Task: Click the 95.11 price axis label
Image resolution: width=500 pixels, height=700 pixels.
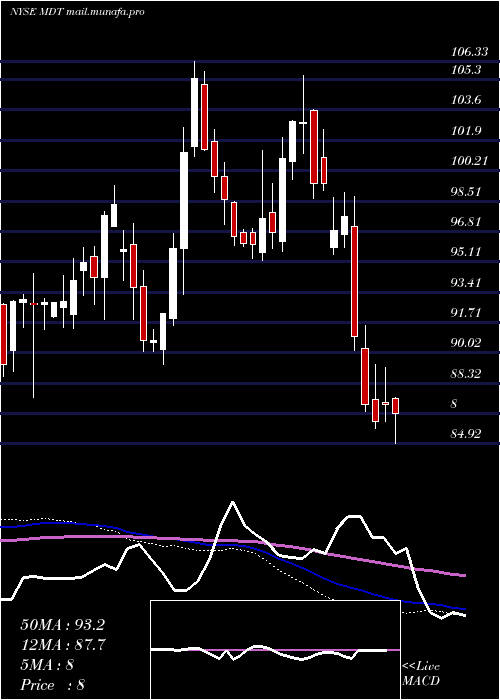Action: [x=467, y=252]
